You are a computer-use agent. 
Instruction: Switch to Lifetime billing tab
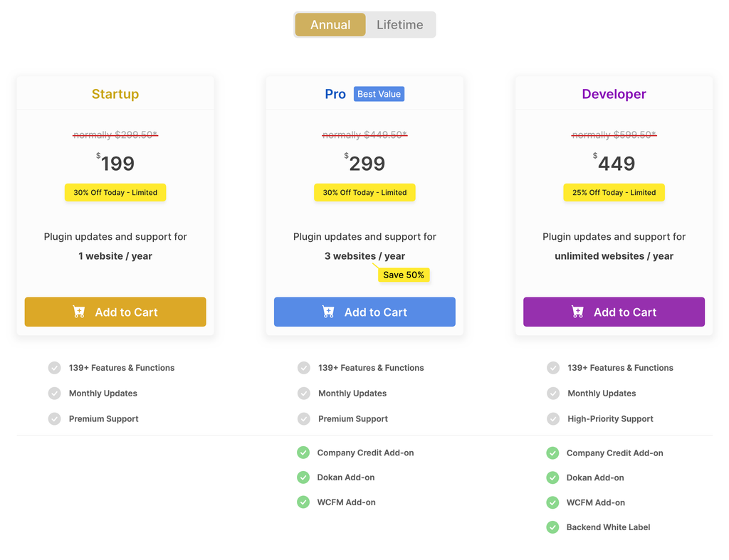click(400, 25)
